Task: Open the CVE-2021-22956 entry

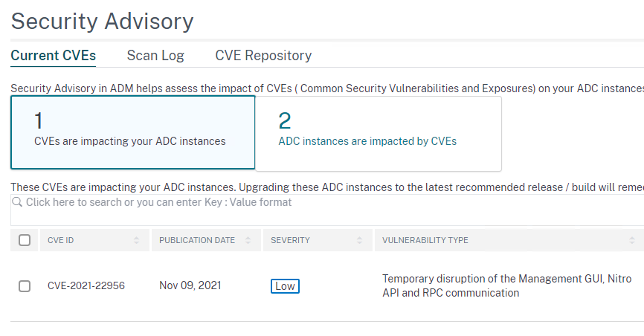Action: pyautogui.click(x=86, y=286)
